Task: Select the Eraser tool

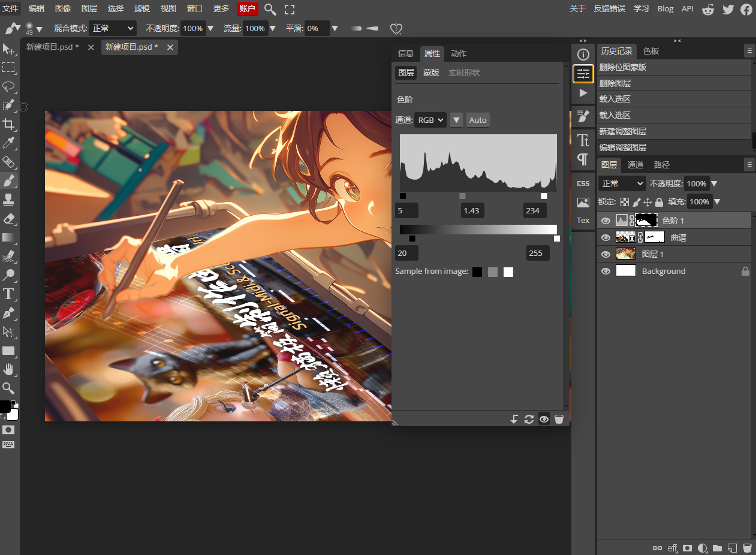Action: coord(8,218)
